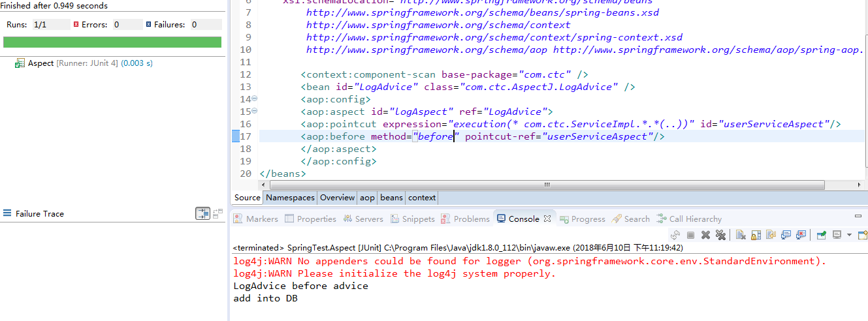The height and width of the screenshot is (321, 868).
Task: Click the green JUnit progress bar
Action: (x=112, y=42)
